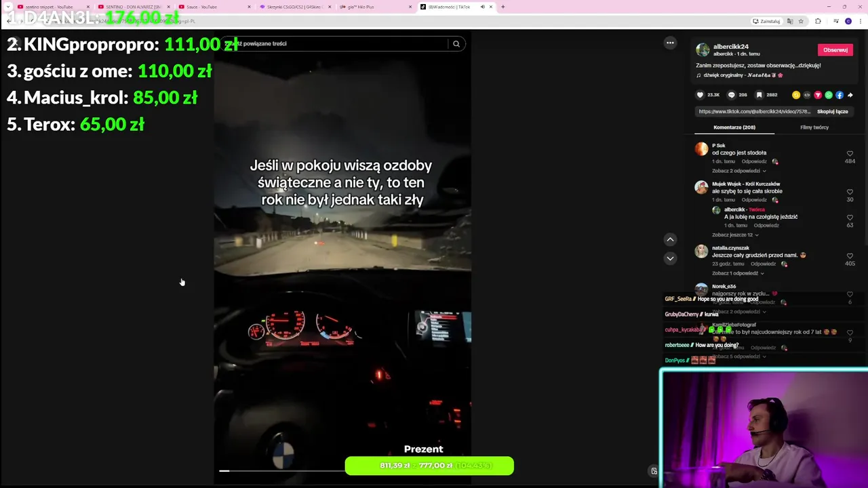
Task: Switch to Filmy twórcy tab
Action: tap(814, 127)
